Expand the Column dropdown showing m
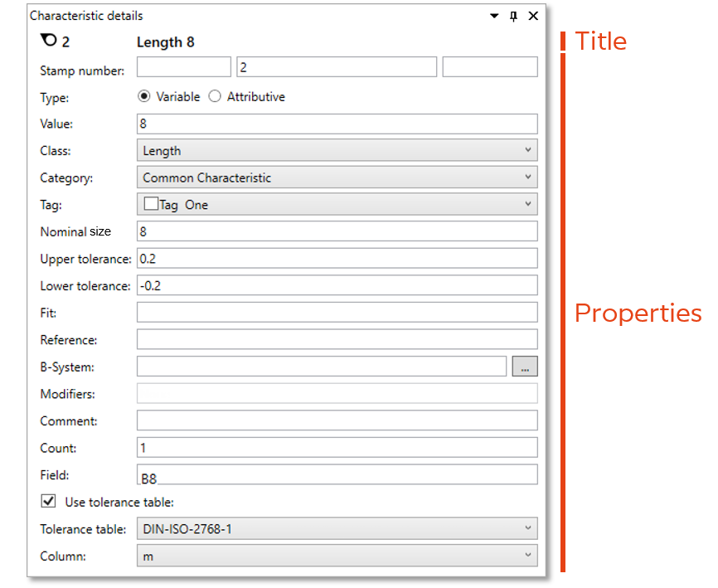The height and width of the screenshot is (588, 718). (x=337, y=556)
